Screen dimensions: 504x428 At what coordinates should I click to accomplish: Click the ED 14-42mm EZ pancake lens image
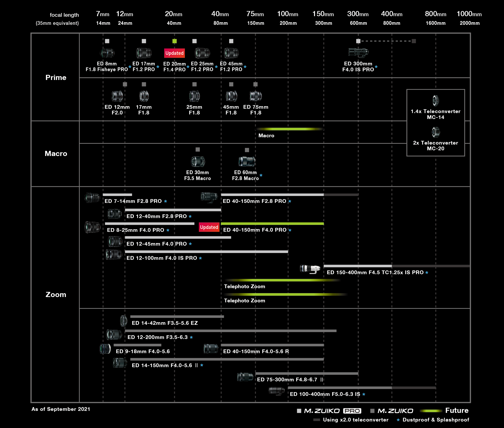pyautogui.click(x=123, y=320)
